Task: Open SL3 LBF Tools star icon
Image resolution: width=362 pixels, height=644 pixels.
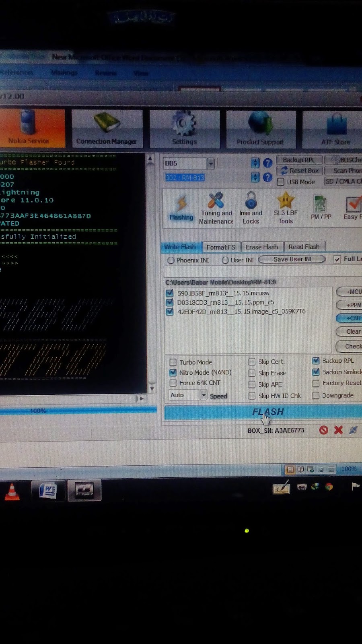Action: click(286, 208)
